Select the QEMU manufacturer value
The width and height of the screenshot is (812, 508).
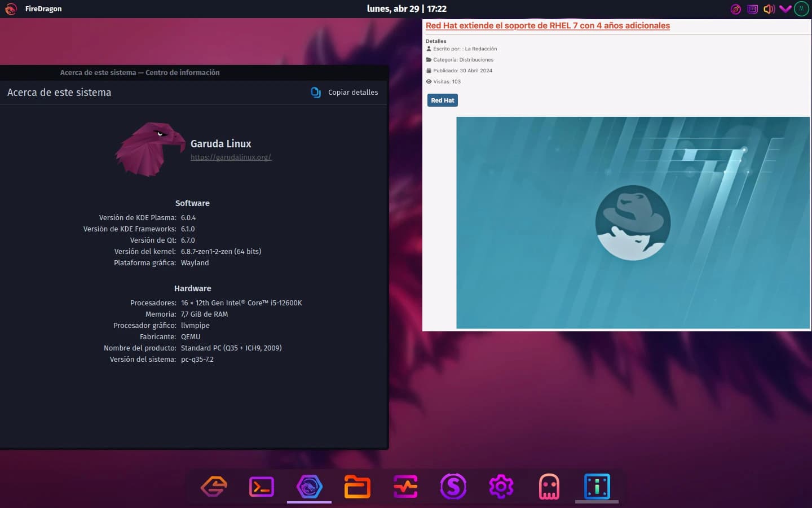[x=191, y=337]
